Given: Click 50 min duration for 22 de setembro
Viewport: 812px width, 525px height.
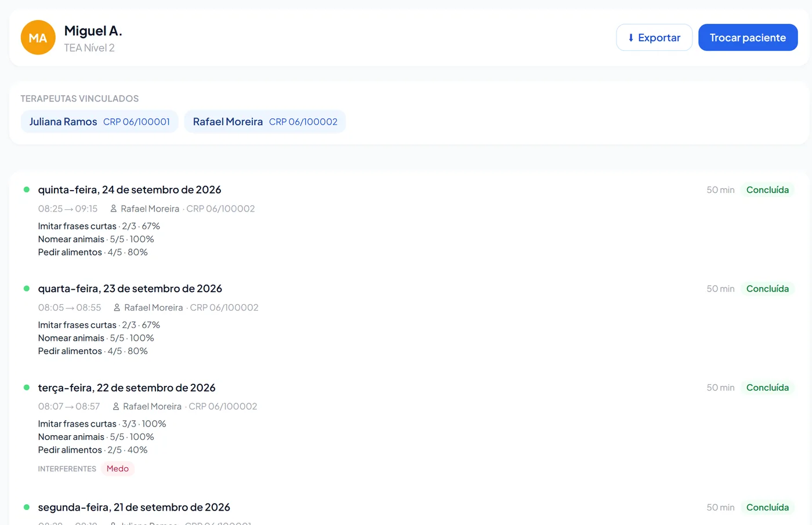Looking at the screenshot, I should (x=720, y=388).
